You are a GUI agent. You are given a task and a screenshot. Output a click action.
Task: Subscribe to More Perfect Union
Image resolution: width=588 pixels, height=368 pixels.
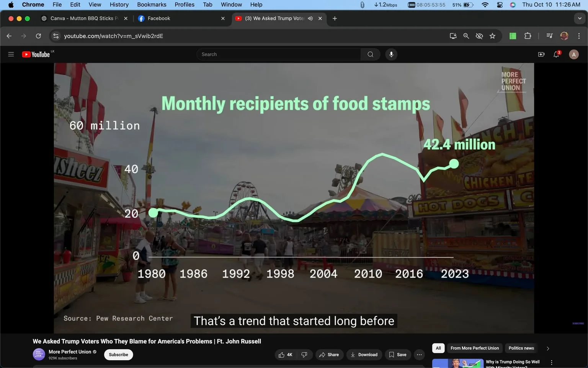119,355
